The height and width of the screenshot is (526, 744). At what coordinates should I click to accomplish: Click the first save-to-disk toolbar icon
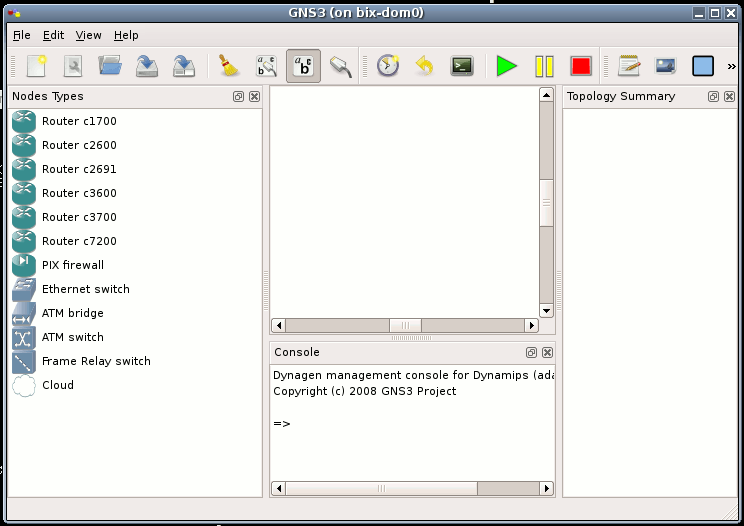point(147,66)
